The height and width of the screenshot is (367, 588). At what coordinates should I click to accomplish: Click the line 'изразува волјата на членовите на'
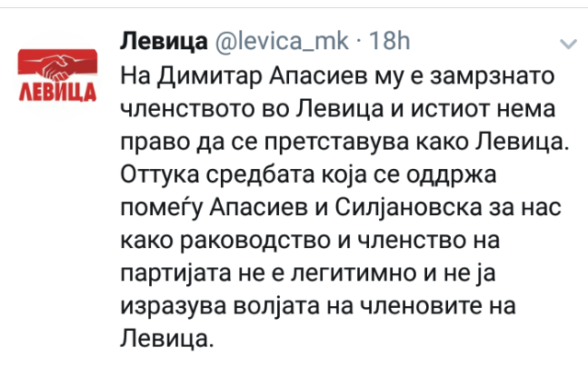pos(318,306)
